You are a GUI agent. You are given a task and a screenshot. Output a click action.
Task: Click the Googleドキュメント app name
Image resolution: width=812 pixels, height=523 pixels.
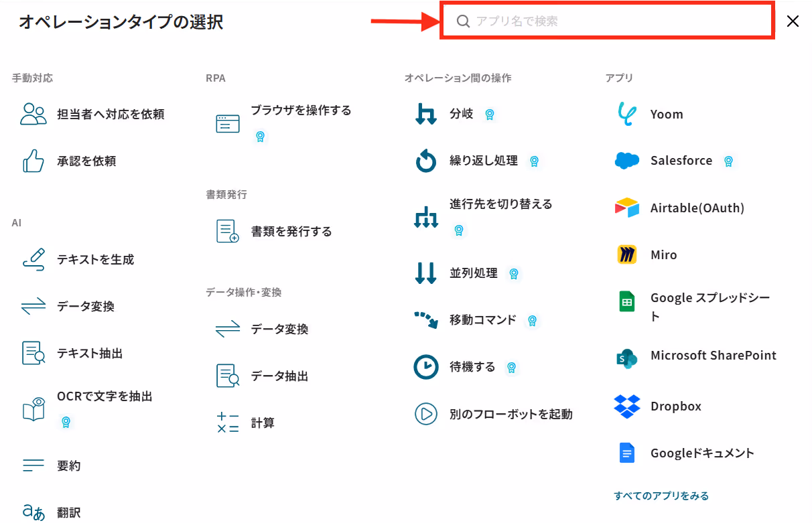pos(702,453)
